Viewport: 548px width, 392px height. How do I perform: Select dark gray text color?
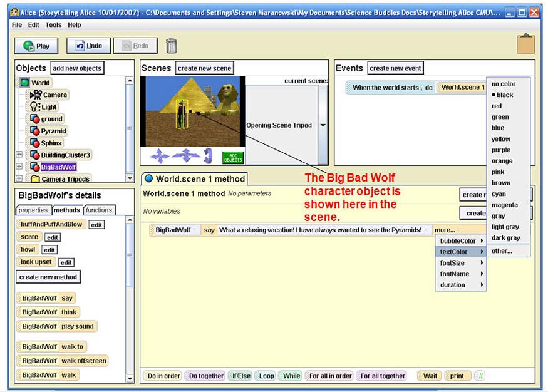click(509, 237)
